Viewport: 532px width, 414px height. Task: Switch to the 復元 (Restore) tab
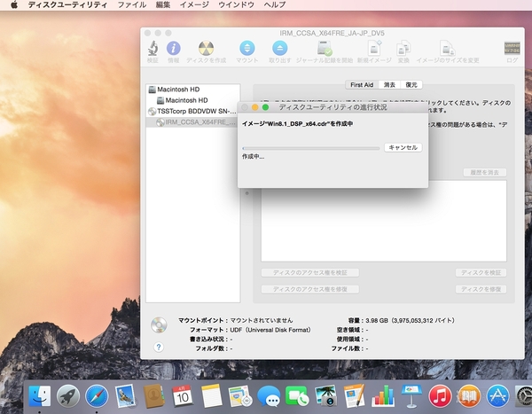point(411,85)
